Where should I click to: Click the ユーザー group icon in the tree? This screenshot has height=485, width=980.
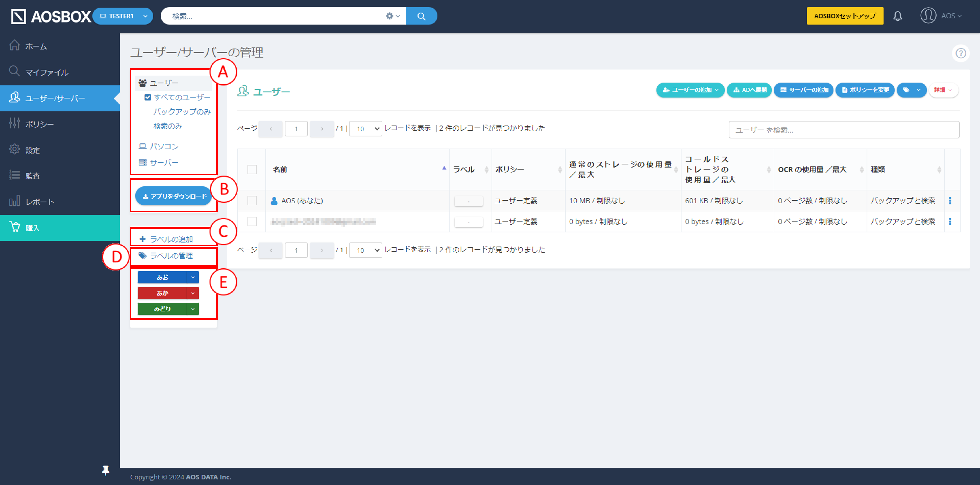tap(143, 83)
